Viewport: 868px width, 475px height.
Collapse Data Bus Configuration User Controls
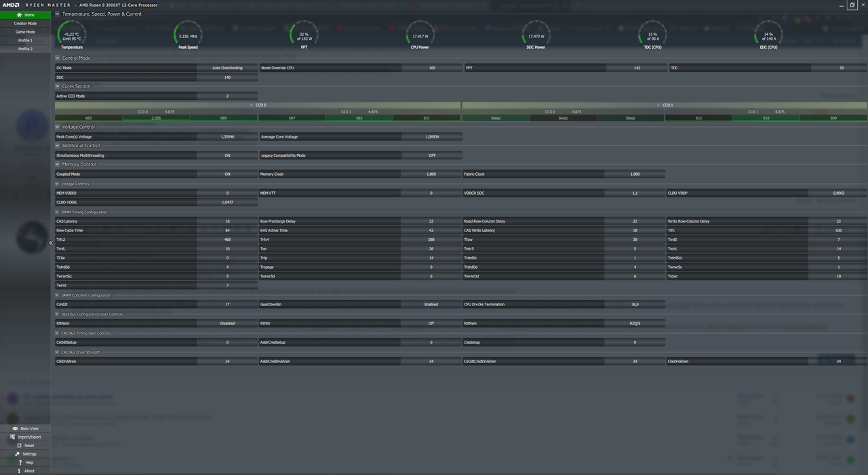[x=57, y=314]
